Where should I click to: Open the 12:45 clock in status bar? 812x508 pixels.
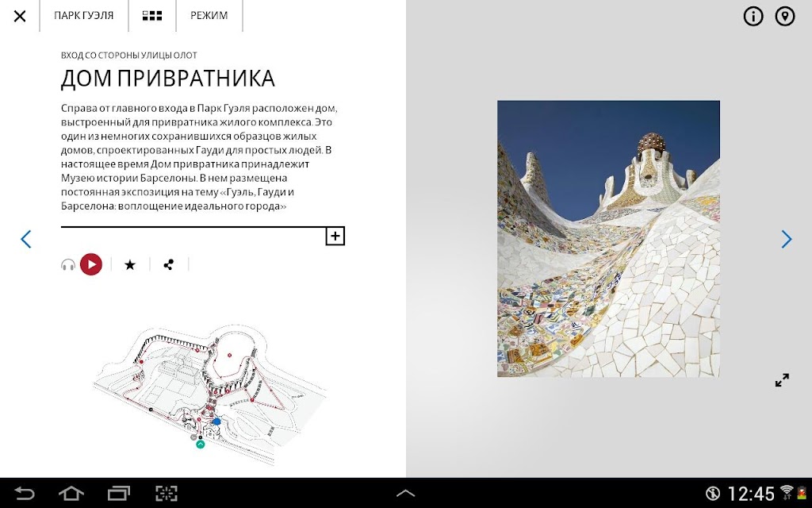[x=751, y=494]
